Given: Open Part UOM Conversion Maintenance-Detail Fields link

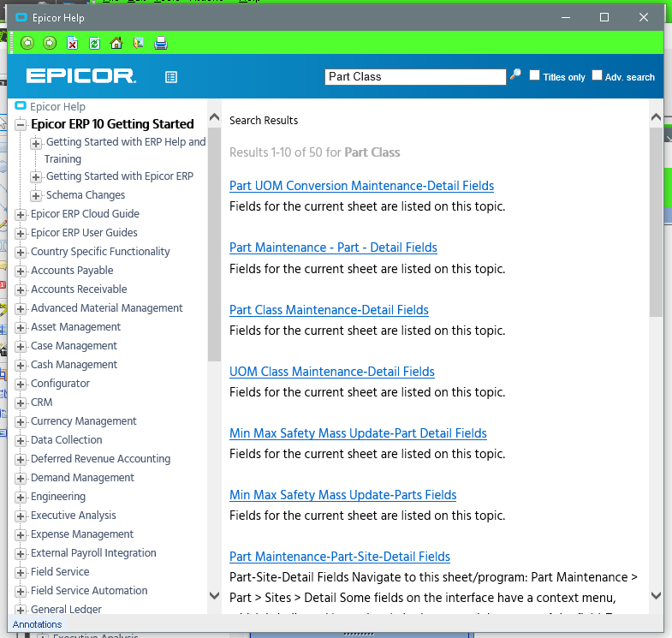Looking at the screenshot, I should 362,186.
